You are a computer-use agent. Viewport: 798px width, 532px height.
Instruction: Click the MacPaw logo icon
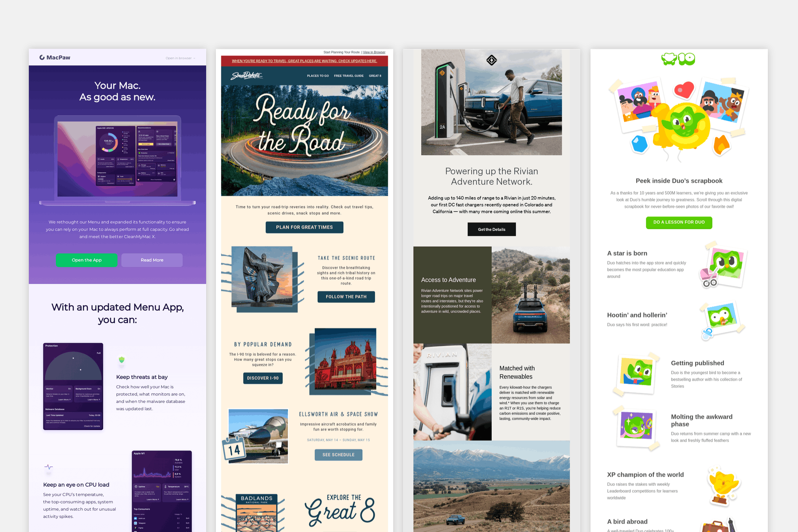(42, 57)
